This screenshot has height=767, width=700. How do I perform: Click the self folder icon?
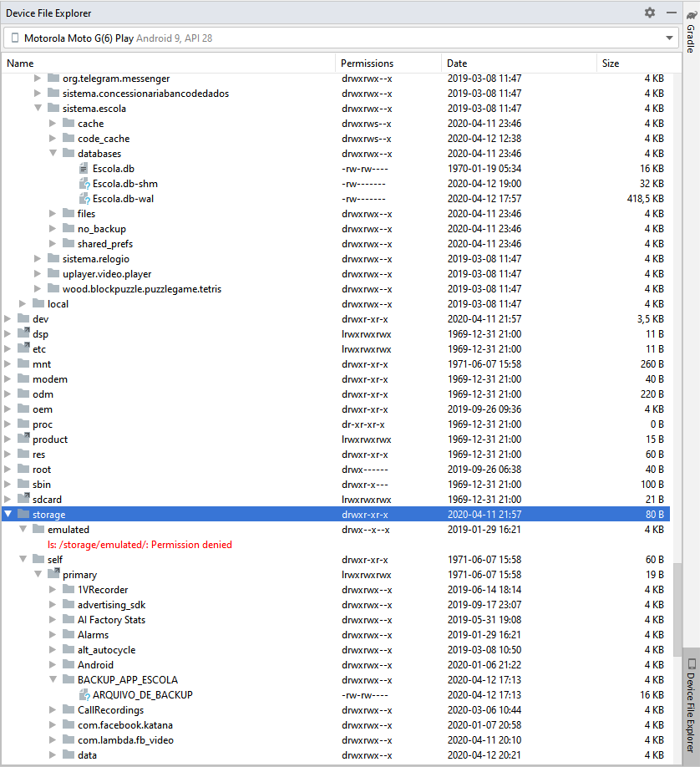tap(38, 559)
